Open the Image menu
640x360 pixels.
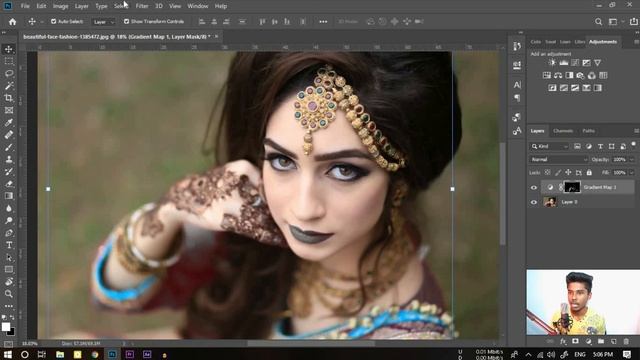click(60, 6)
